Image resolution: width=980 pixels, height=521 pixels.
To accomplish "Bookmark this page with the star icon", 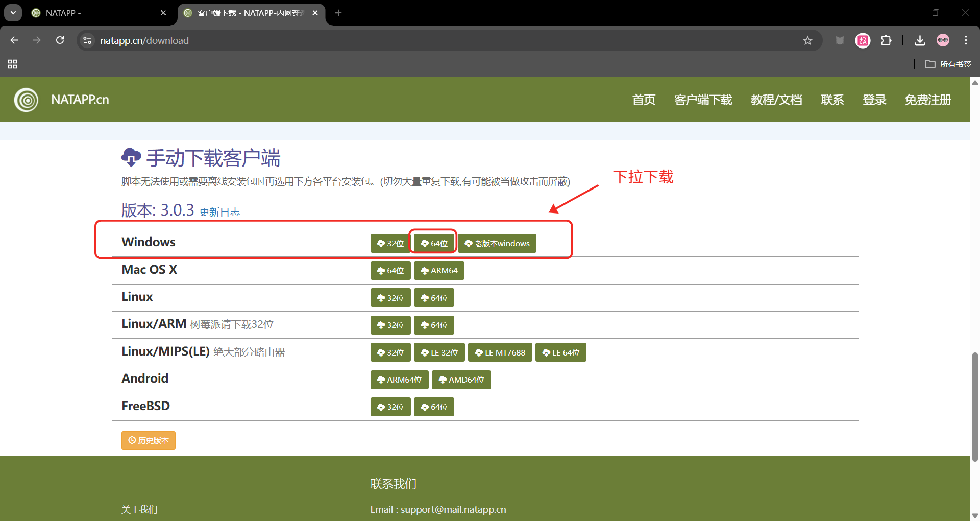I will pos(807,40).
